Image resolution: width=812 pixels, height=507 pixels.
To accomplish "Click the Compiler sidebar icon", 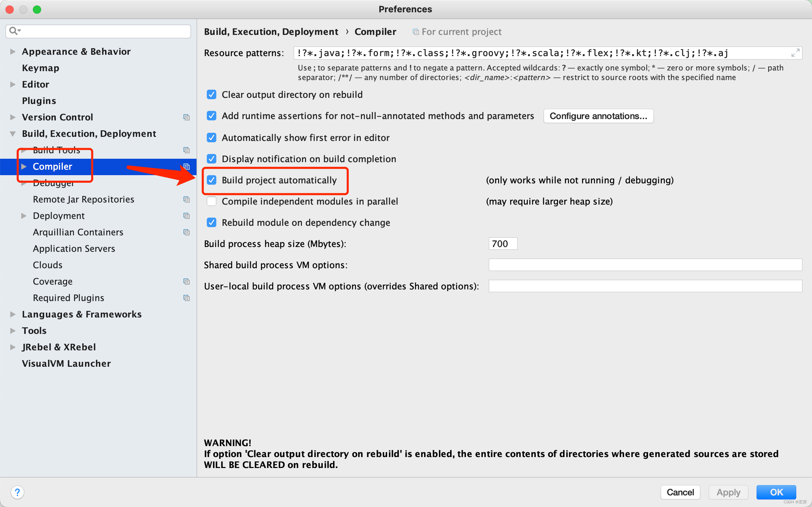I will pyautogui.click(x=186, y=167).
